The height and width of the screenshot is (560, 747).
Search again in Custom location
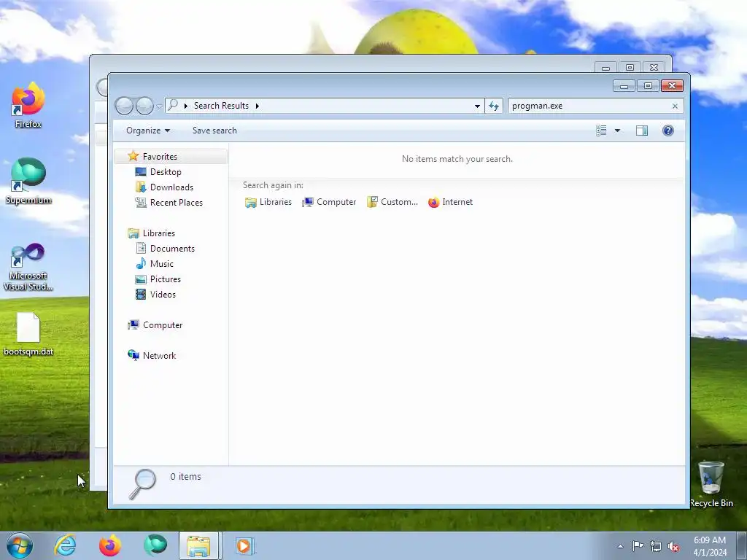point(392,202)
